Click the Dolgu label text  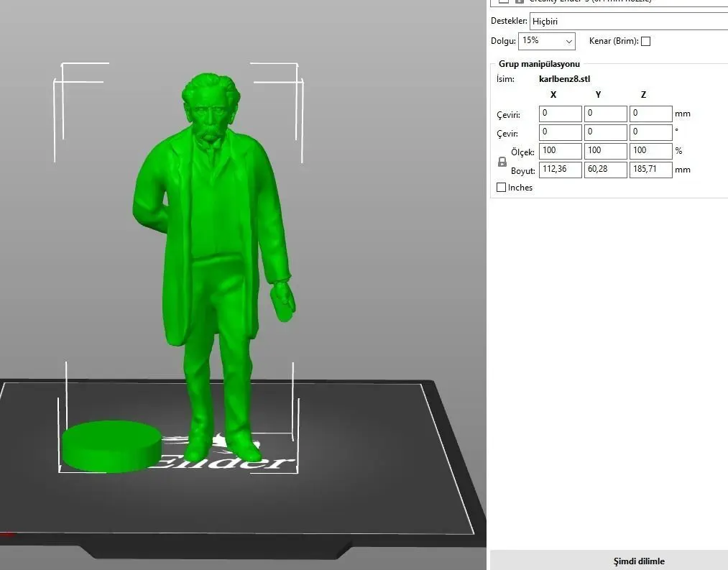coord(503,41)
